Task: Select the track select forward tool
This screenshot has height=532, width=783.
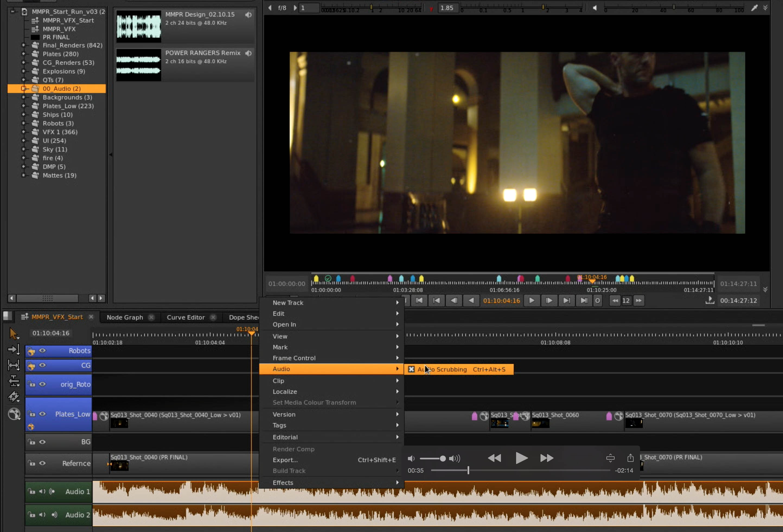Action: [14, 350]
